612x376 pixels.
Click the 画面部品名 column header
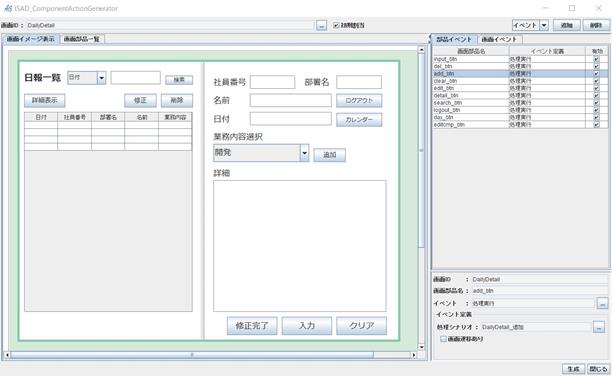pyautogui.click(x=471, y=51)
